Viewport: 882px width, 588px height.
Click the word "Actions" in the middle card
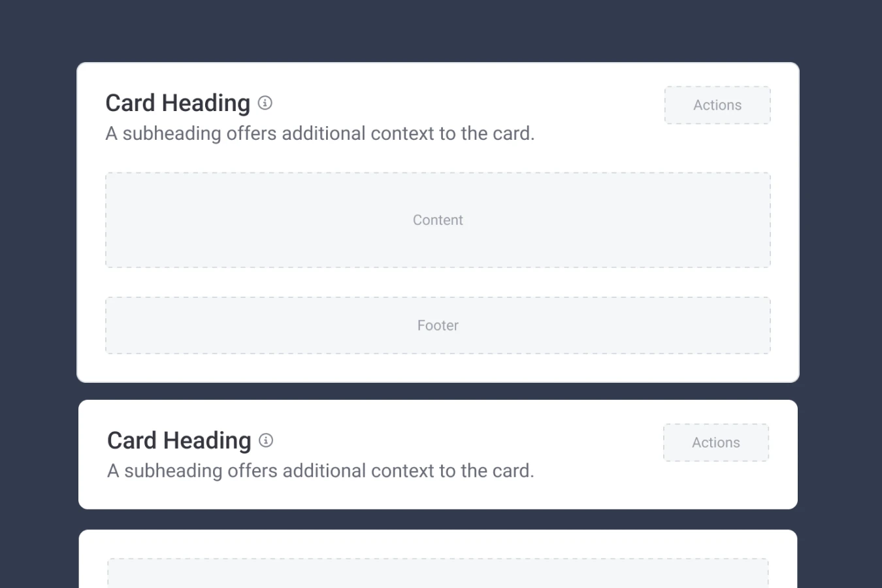click(x=716, y=442)
